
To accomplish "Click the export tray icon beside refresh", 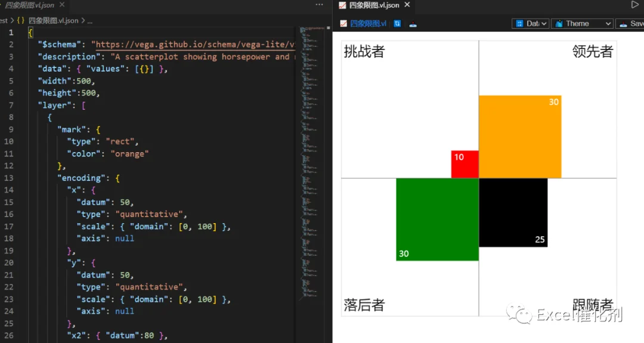I will pos(413,24).
